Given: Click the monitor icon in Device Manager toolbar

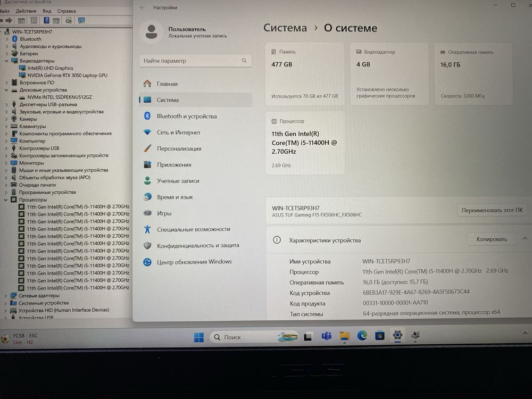Looking at the screenshot, I should pos(81,20).
